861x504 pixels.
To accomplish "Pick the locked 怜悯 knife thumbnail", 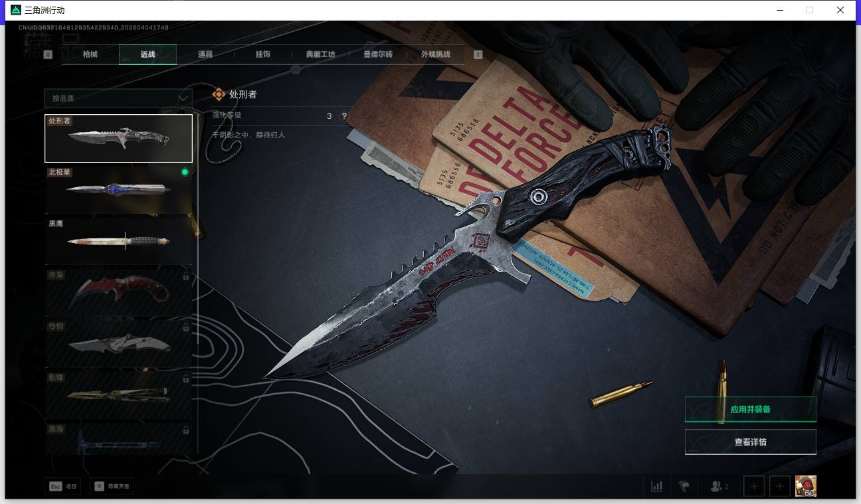I will [x=118, y=343].
